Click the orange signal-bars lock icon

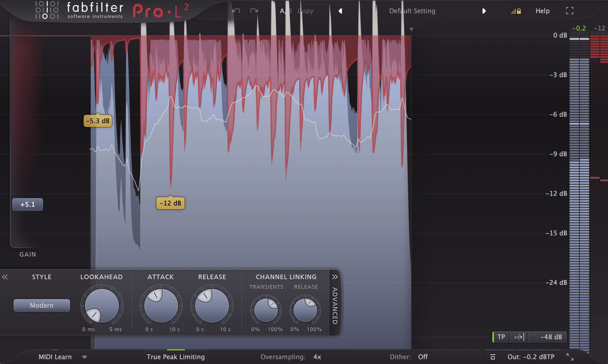pyautogui.click(x=516, y=11)
